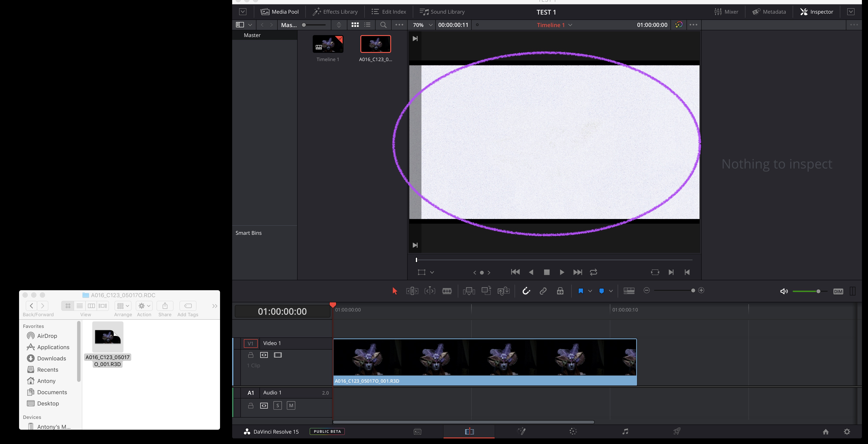
Task: Jump to the last frame
Action: tap(578, 272)
